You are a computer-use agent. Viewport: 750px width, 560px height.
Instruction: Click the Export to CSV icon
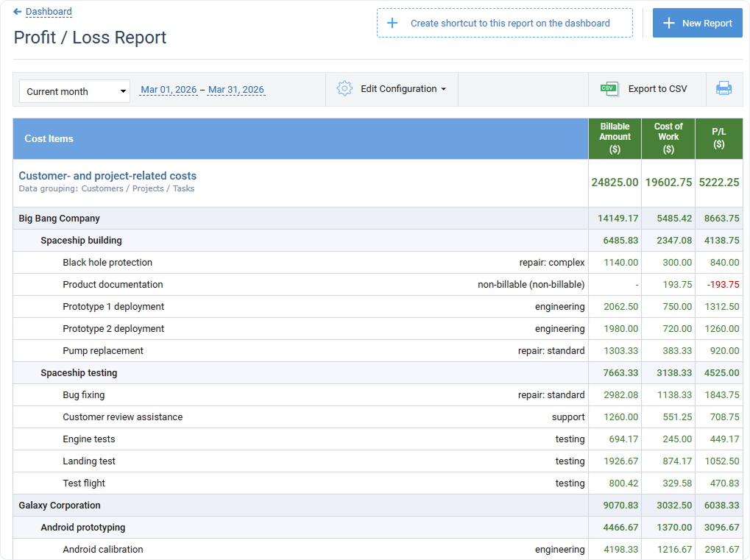coord(609,88)
